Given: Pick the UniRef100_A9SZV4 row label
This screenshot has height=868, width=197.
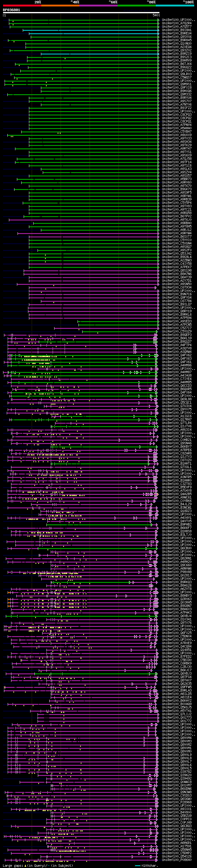Looking at the screenshot, I should click(x=177, y=172).
